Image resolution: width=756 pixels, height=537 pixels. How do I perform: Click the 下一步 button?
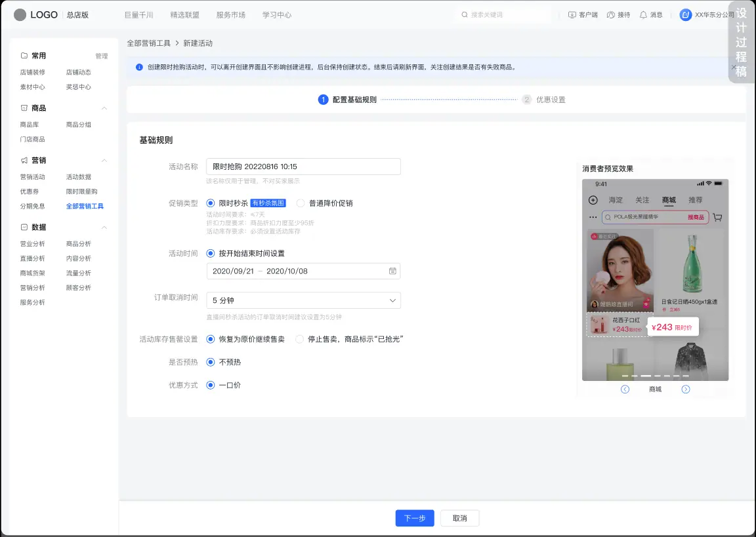(415, 518)
